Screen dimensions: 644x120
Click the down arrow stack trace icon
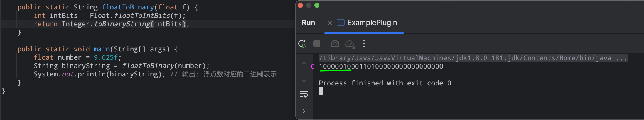click(x=304, y=80)
